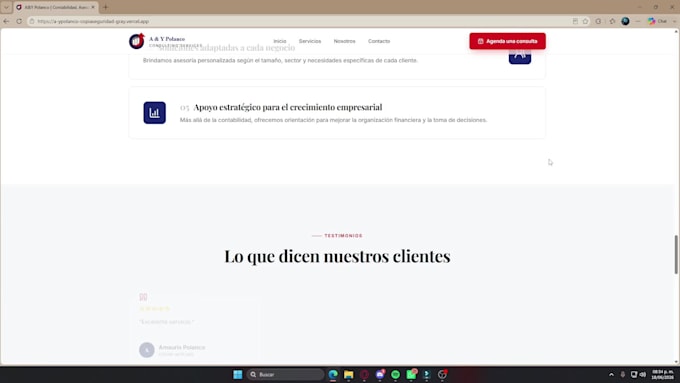
Task: Click the page vertical scrollbar thumb
Action: point(676,255)
